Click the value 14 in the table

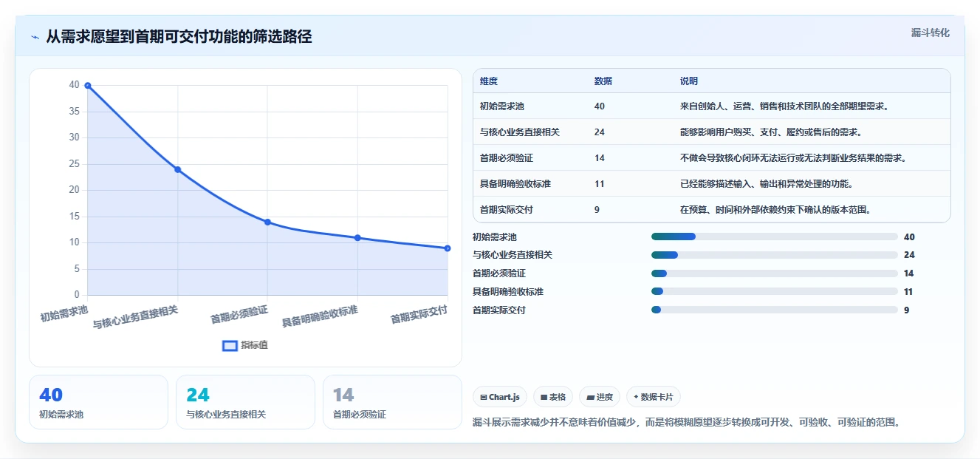(599, 158)
